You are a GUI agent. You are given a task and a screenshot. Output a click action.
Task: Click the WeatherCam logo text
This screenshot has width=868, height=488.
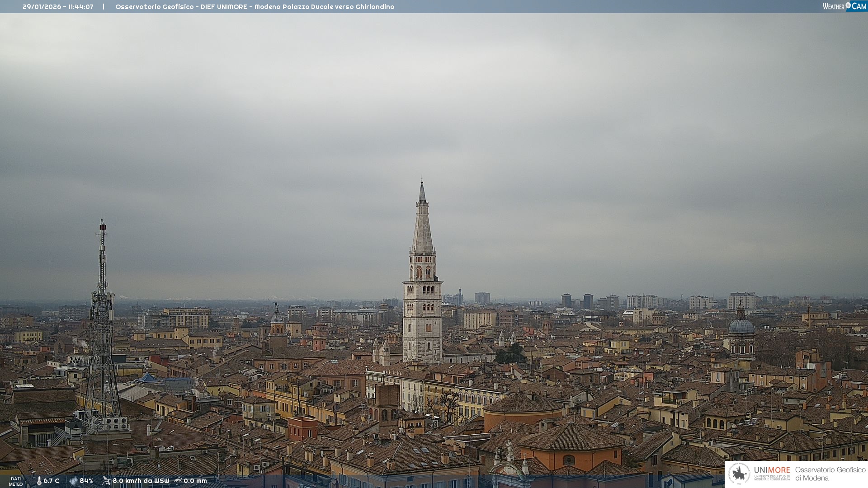pyautogui.click(x=833, y=6)
